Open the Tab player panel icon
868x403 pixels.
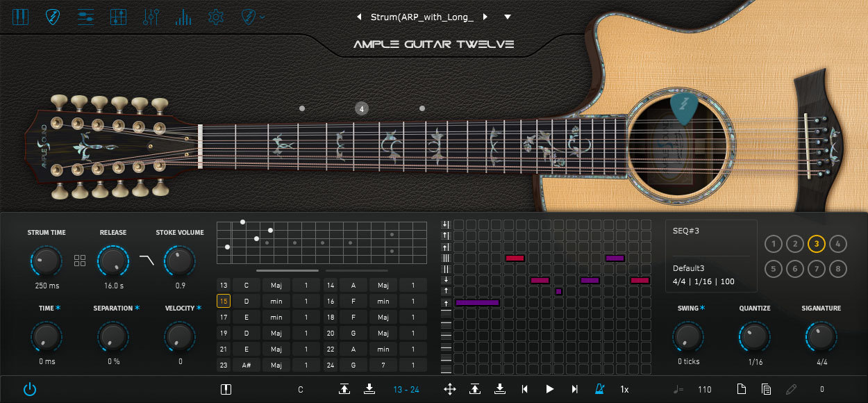tap(85, 17)
